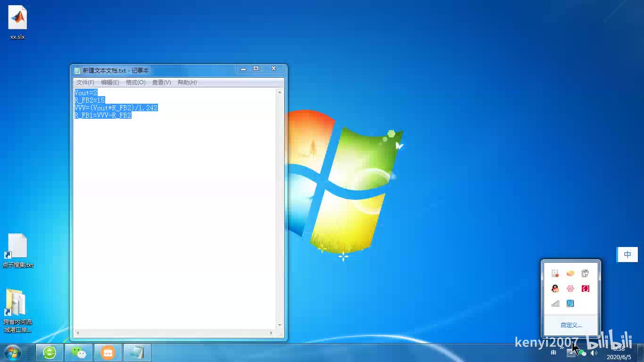This screenshot has height=362, width=644.
Task: Open the 文件(F) menu in Notepad
Action: tap(85, 82)
